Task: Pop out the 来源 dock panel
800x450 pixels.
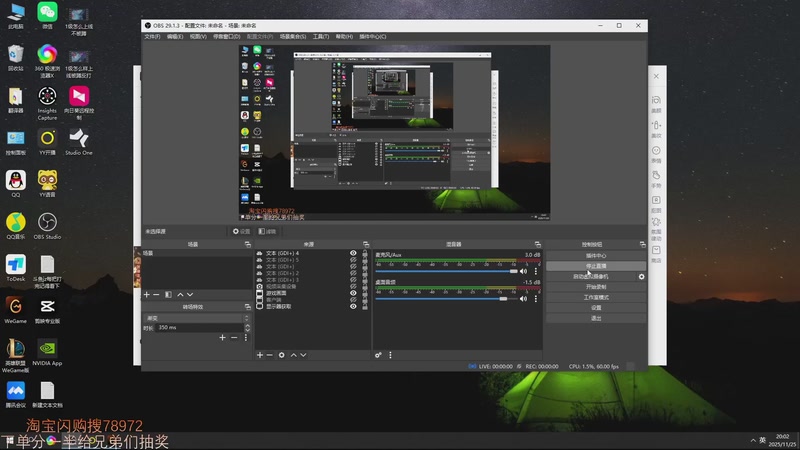Action: (x=366, y=244)
